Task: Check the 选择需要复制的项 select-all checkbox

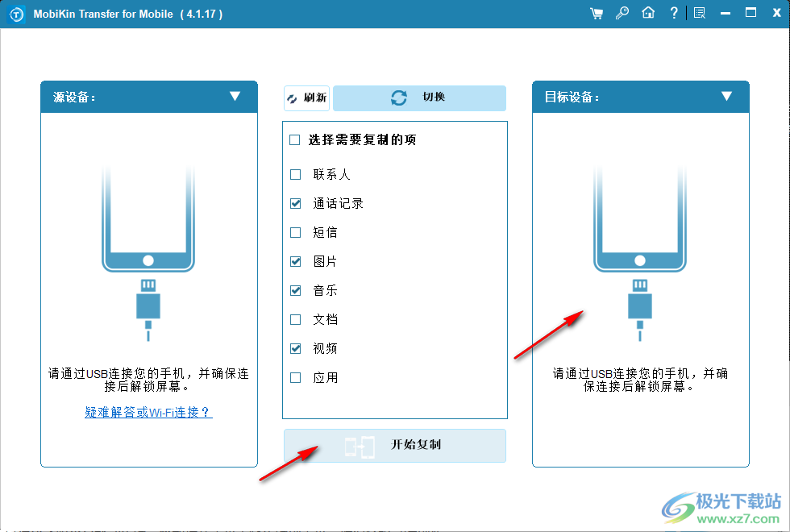Action: click(295, 139)
